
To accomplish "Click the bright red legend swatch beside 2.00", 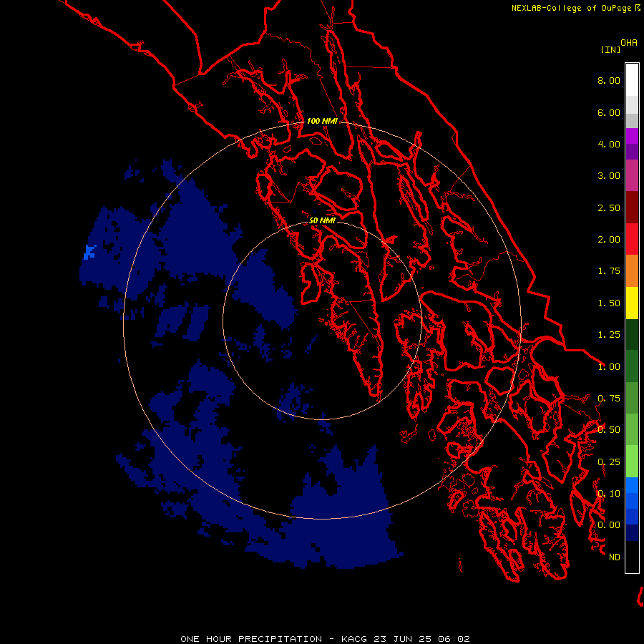I will 632,239.
